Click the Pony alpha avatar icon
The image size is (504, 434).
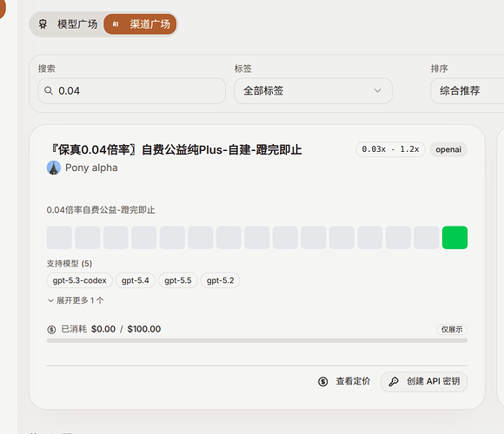tap(54, 168)
